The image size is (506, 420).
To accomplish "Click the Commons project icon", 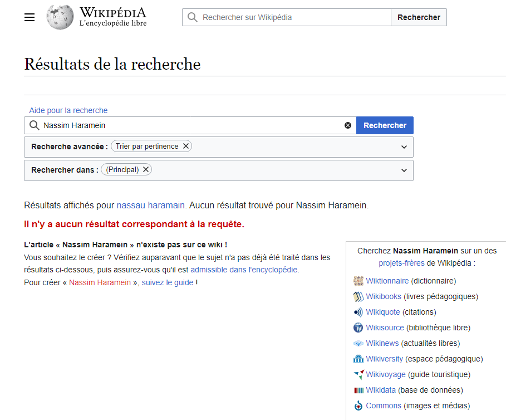I will [x=358, y=406].
